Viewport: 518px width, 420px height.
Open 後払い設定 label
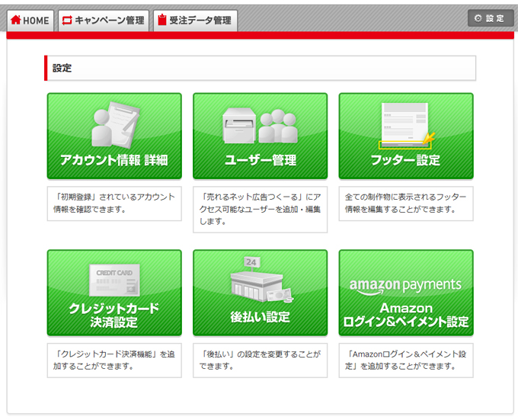(261, 317)
